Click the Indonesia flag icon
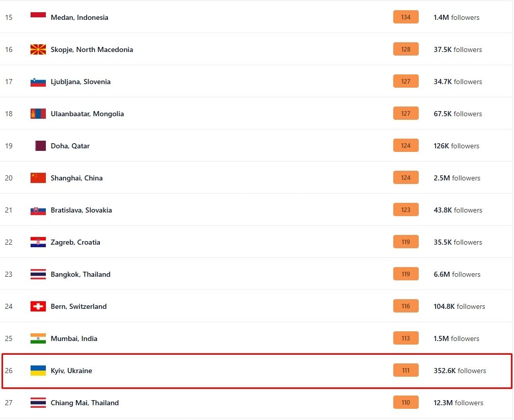514x420 pixels. tap(38, 15)
